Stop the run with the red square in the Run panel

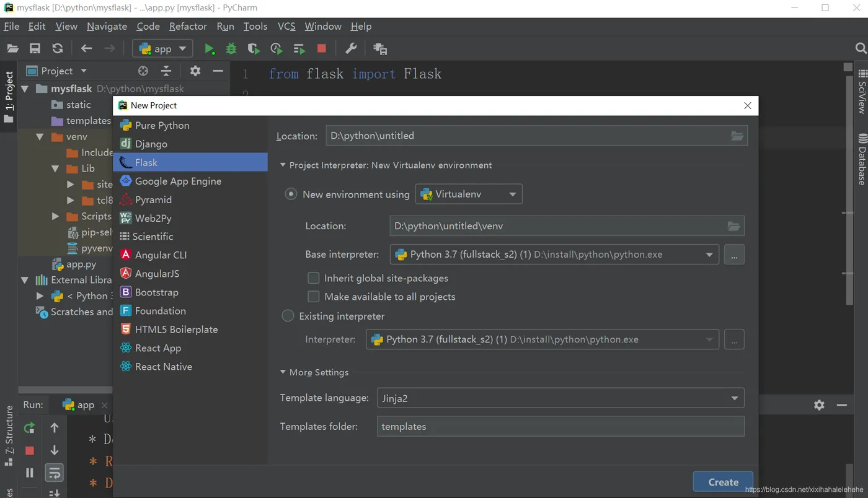[29, 450]
